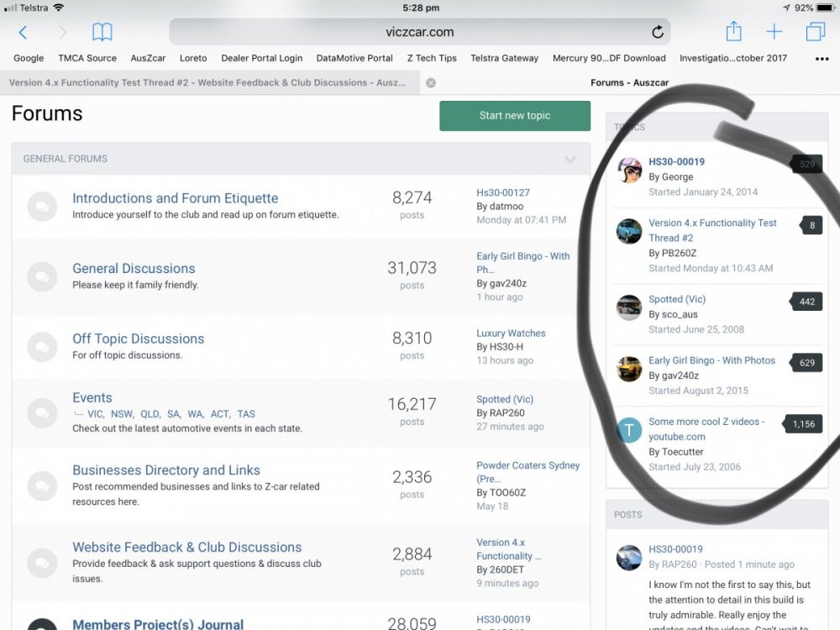Click the General Discussions forum bubble icon
840x630 pixels.
coord(42,276)
